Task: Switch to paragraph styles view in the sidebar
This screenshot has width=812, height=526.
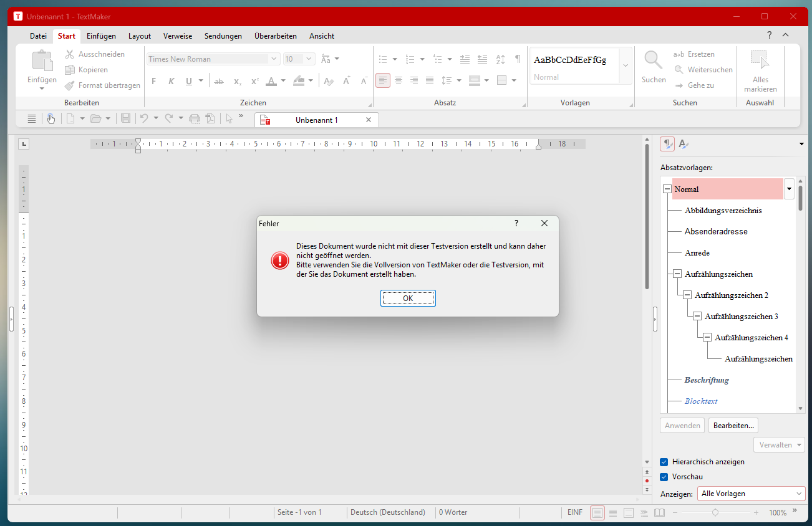Action: click(x=667, y=144)
